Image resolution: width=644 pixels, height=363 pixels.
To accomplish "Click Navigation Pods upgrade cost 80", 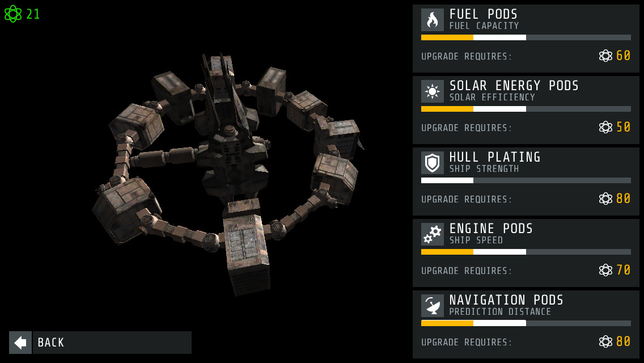I will coord(623,341).
